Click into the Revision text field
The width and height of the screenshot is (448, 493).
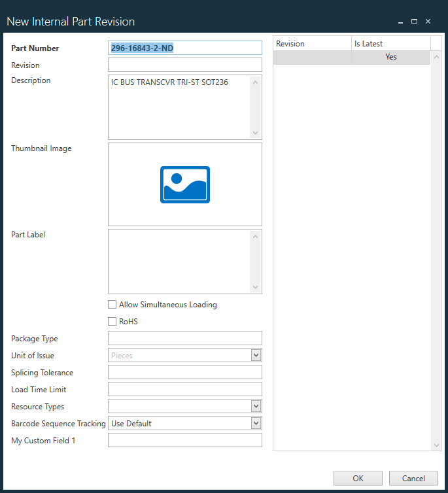tap(184, 65)
